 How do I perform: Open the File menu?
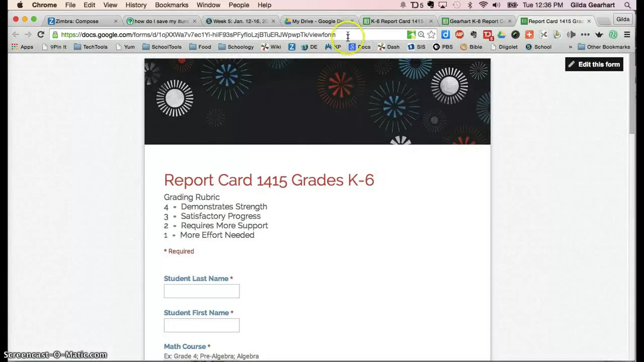click(70, 5)
